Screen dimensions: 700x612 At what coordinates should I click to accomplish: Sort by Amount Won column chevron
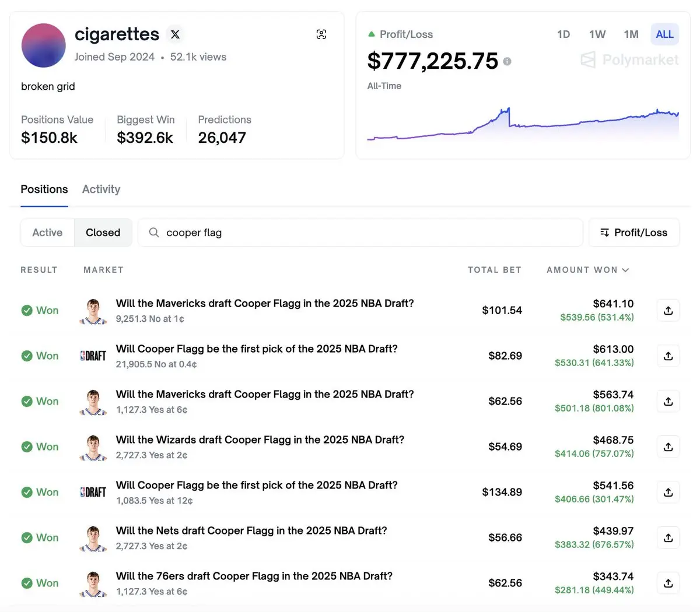click(x=625, y=270)
